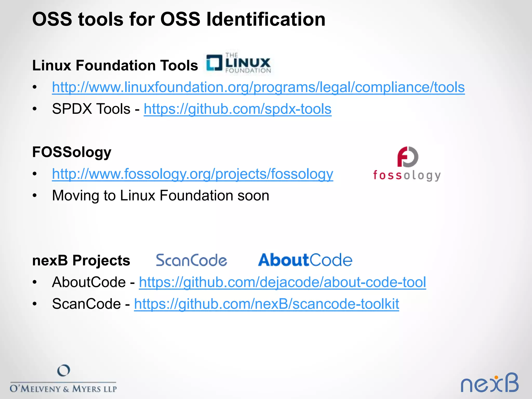Viewport: 532px width, 399px height.
Task: Open the linuxfoundation.org compliance tools link
Action: pos(258,87)
